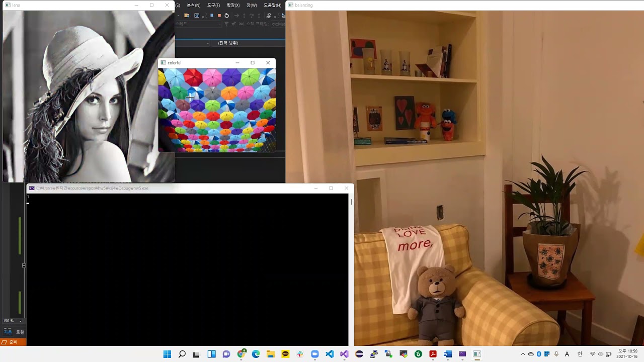Open the Windows Start menu

(167, 354)
